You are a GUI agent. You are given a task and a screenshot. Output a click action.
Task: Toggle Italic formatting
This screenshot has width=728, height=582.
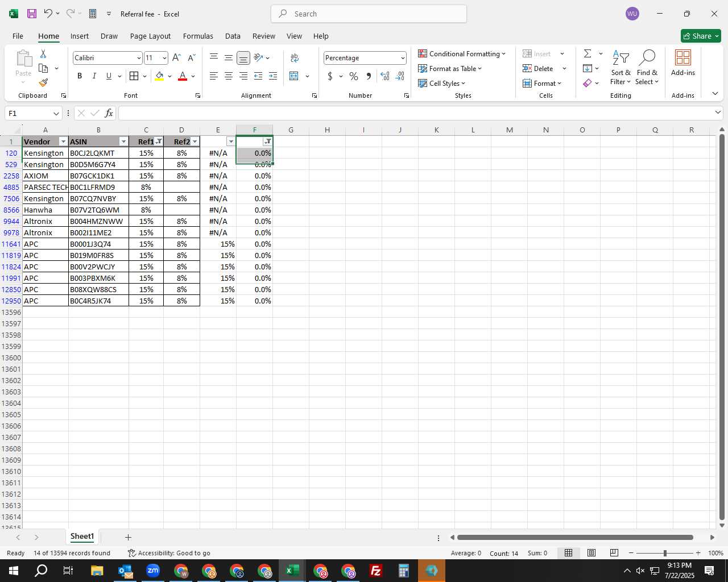coord(94,76)
